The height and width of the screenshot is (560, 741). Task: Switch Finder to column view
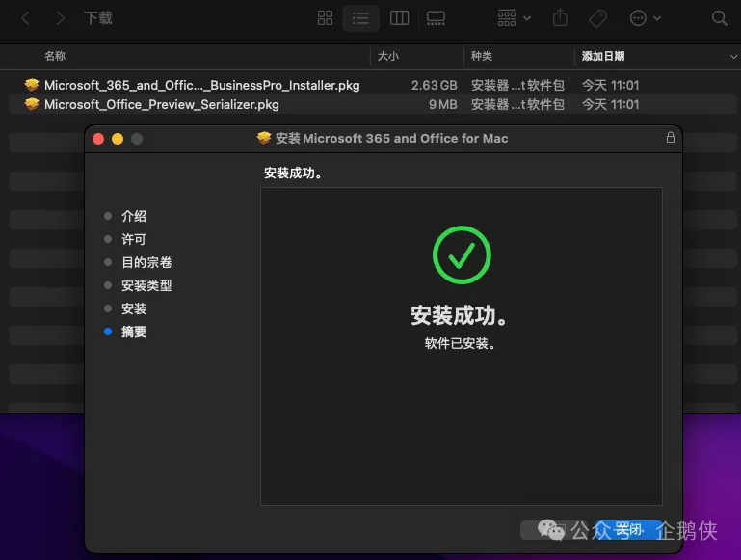click(399, 18)
